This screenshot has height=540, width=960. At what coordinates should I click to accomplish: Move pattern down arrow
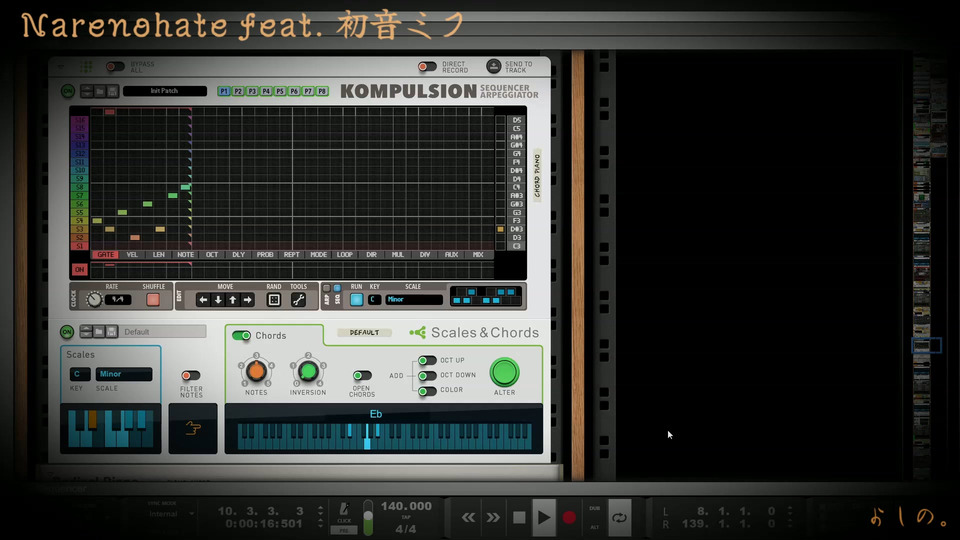[x=218, y=300]
